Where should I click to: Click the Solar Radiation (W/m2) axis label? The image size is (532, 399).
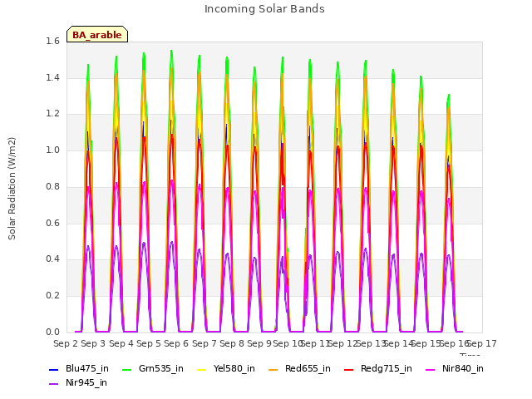pyautogui.click(x=12, y=189)
